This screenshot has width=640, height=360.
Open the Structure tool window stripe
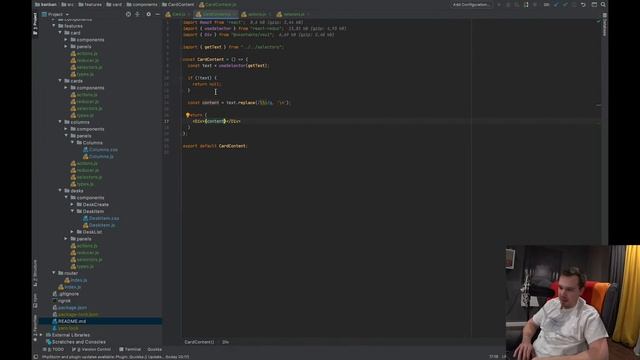(36, 273)
